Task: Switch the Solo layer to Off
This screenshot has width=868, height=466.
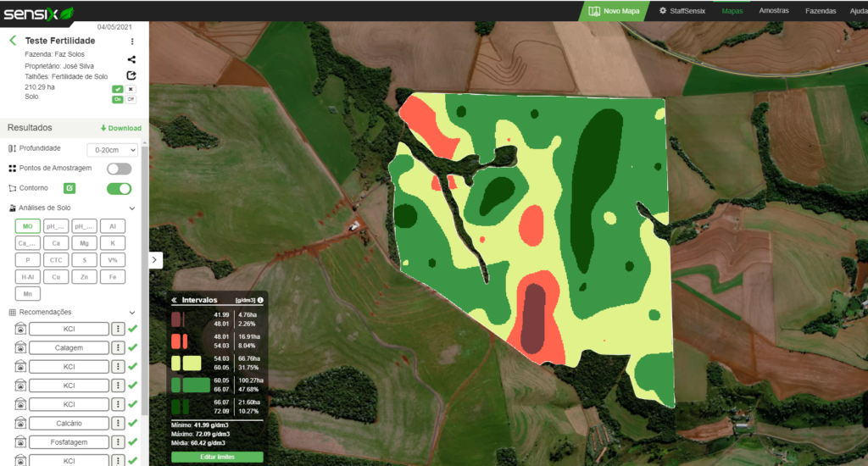Action: point(131,99)
